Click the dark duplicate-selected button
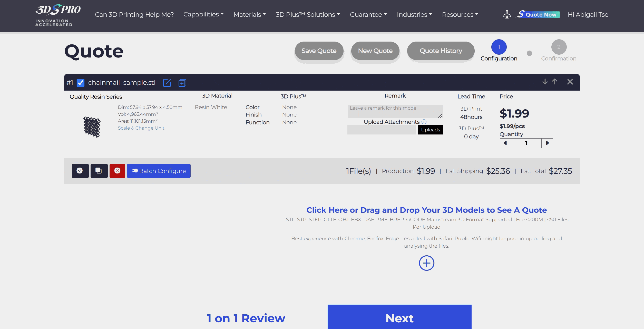This screenshot has height=329, width=644. click(99, 171)
